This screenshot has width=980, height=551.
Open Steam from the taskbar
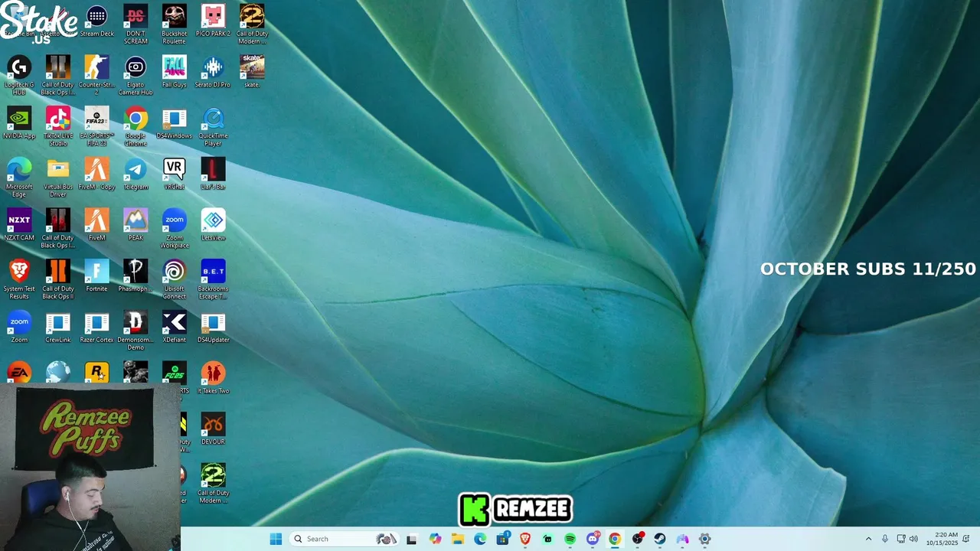click(x=660, y=539)
